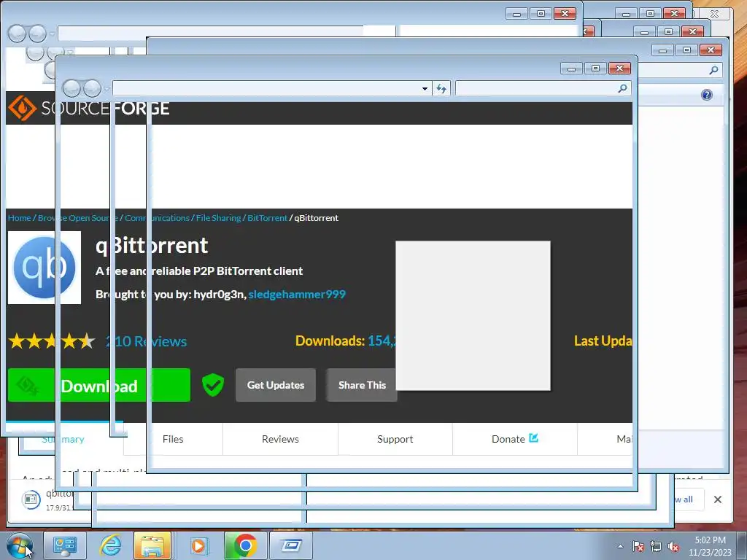Click the front window forward navigation button

pos(92,88)
